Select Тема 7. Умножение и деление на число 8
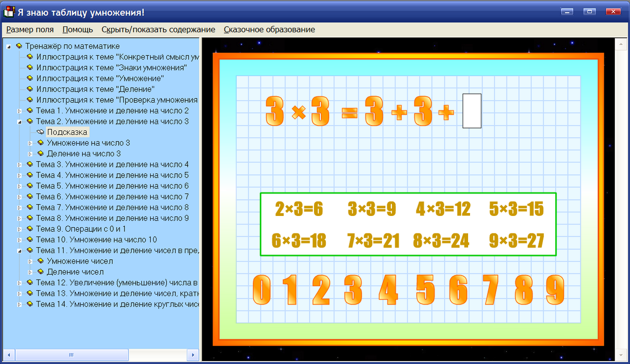The height and width of the screenshot is (364, 630). point(112,208)
